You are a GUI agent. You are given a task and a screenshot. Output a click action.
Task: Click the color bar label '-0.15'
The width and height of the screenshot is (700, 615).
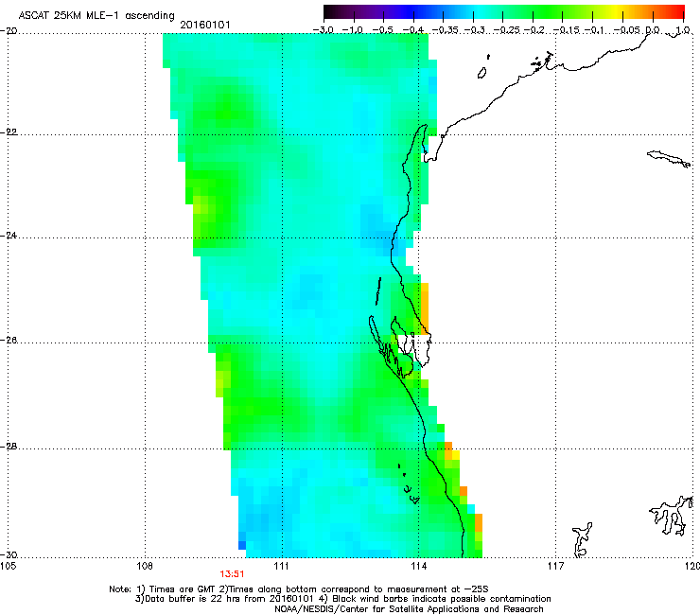coord(565,30)
